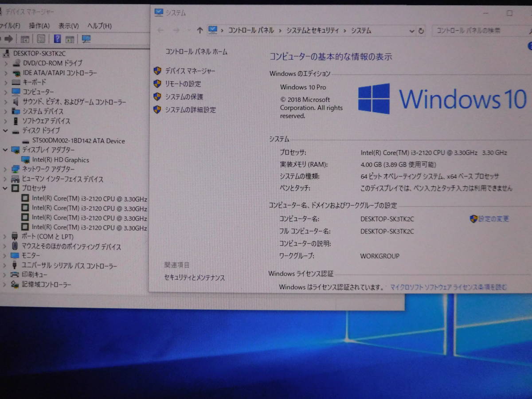Open the 表示(V) menu
Screen dimensions: 532x399
(69, 26)
